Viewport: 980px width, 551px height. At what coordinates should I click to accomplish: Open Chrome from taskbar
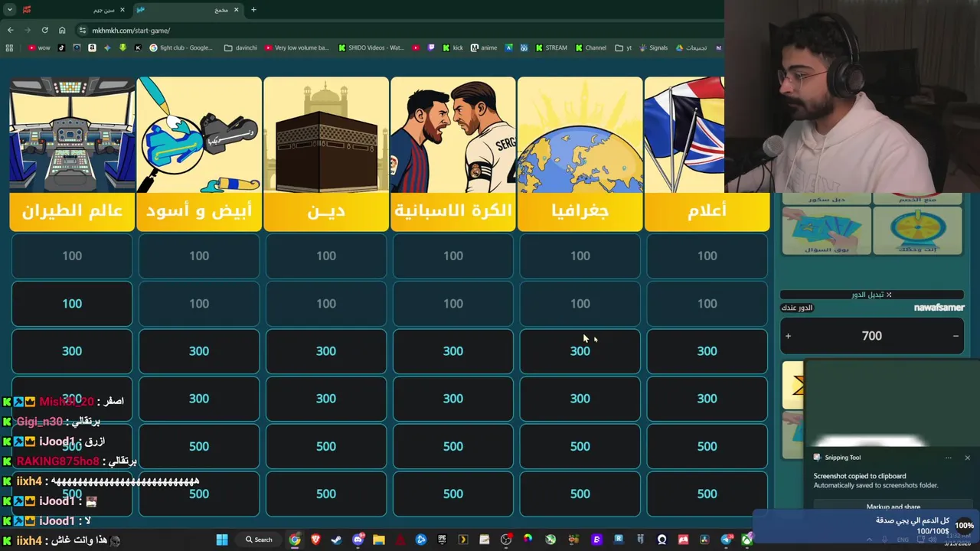tap(295, 540)
